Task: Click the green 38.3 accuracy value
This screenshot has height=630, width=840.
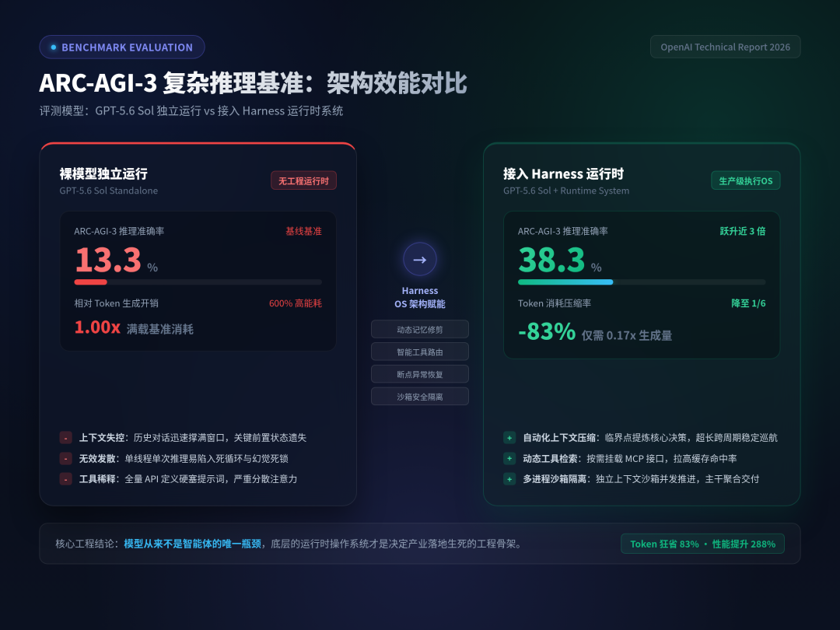Action: coord(551,260)
